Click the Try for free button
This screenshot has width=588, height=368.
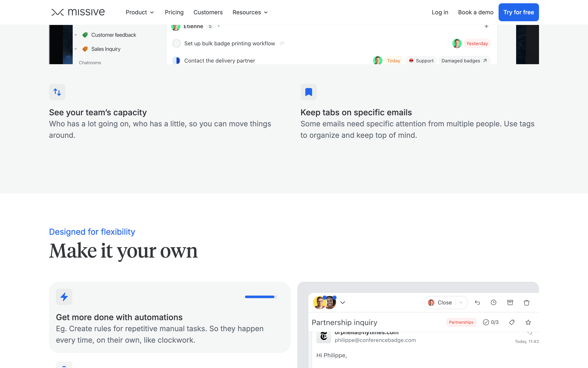(x=519, y=12)
